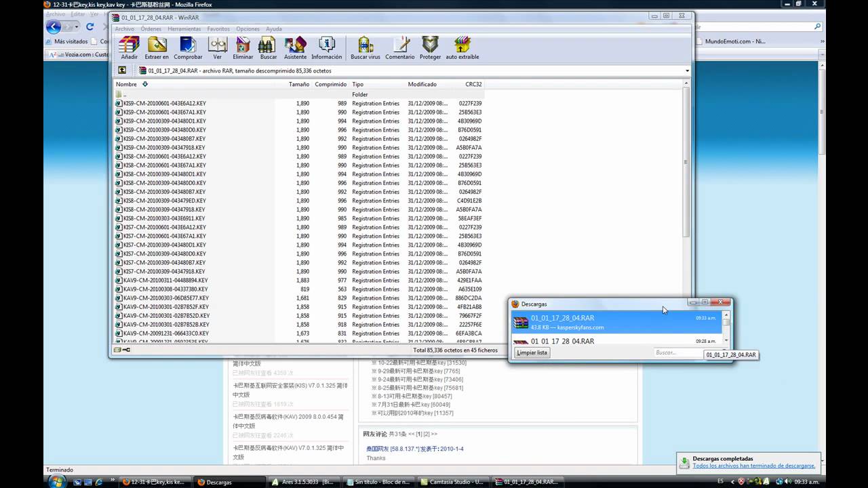This screenshot has width=868, height=488.
Task: Show archive Información icon
Action: tap(326, 47)
